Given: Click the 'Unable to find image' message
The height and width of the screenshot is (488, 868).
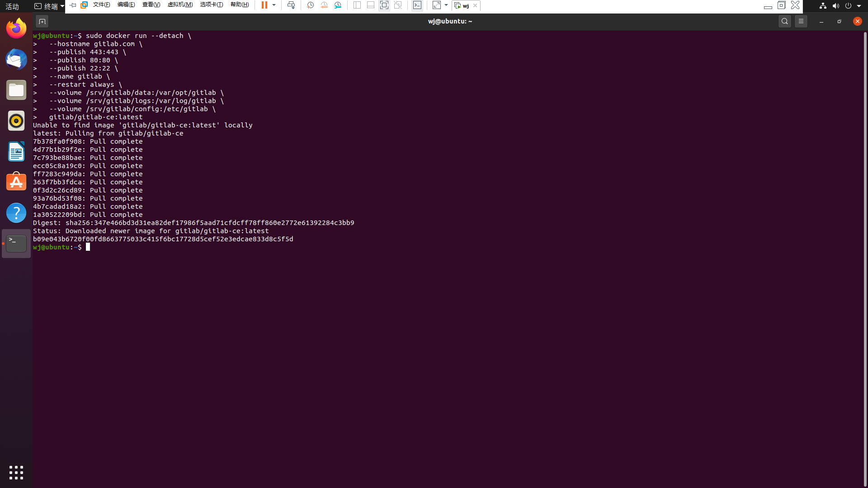Looking at the screenshot, I should tap(143, 125).
